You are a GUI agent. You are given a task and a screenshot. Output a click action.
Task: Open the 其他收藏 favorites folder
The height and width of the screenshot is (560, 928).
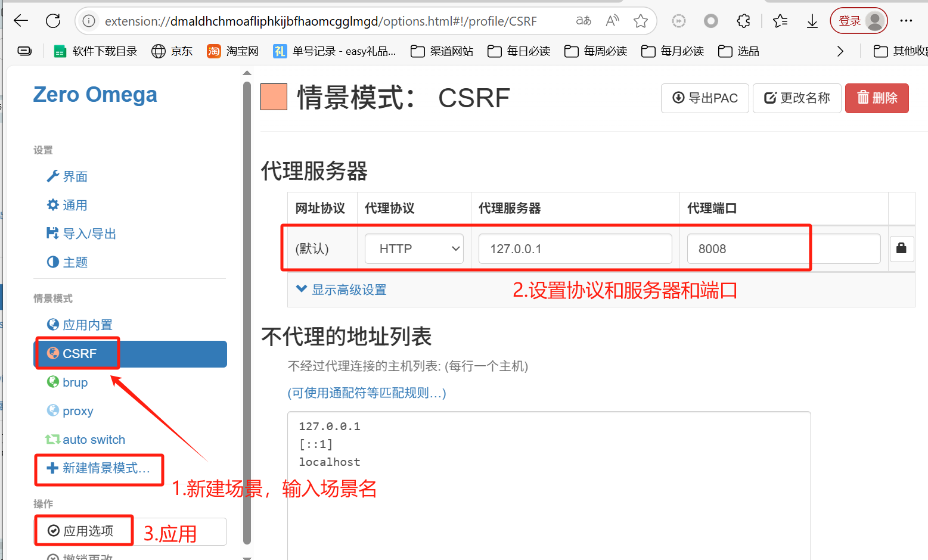pyautogui.click(x=900, y=51)
